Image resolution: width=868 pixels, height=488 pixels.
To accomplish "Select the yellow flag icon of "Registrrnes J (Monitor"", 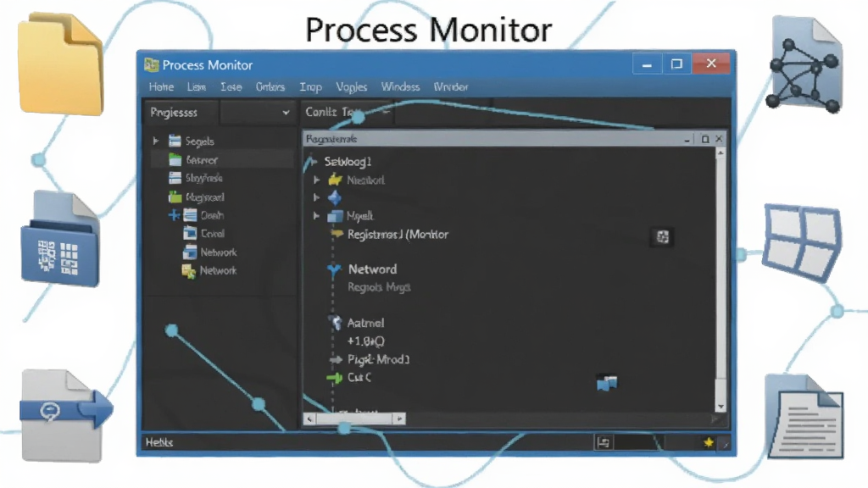I will (x=337, y=234).
